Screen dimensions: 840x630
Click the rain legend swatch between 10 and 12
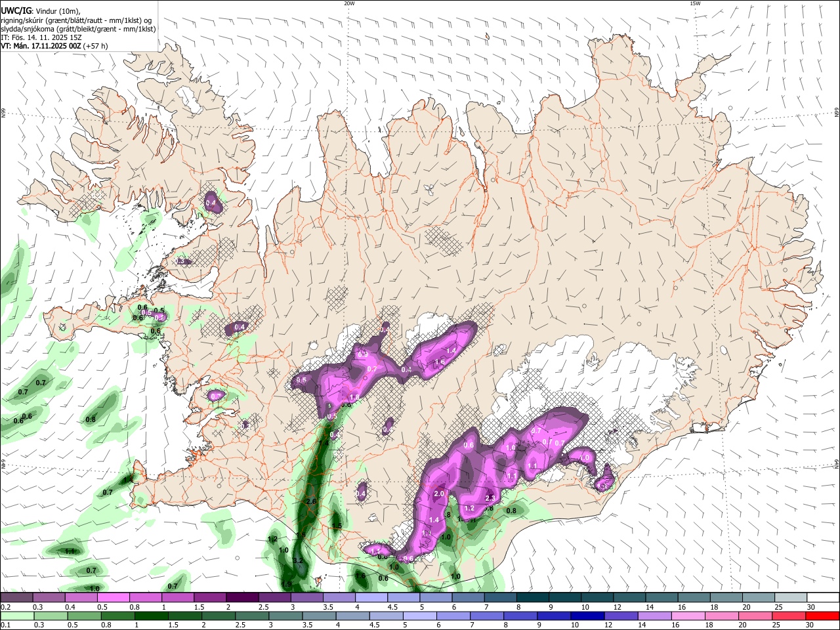coord(588,616)
